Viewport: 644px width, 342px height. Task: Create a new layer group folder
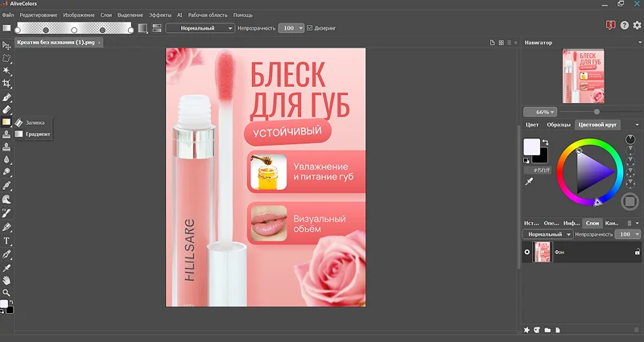coord(547,330)
